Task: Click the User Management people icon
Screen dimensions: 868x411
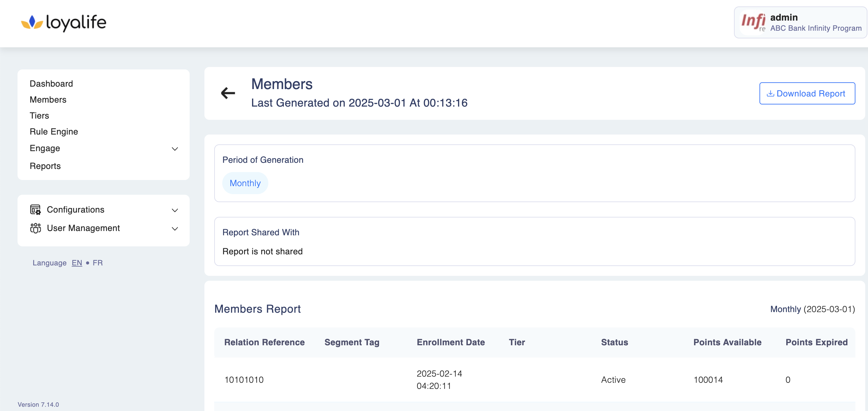Action: point(35,228)
